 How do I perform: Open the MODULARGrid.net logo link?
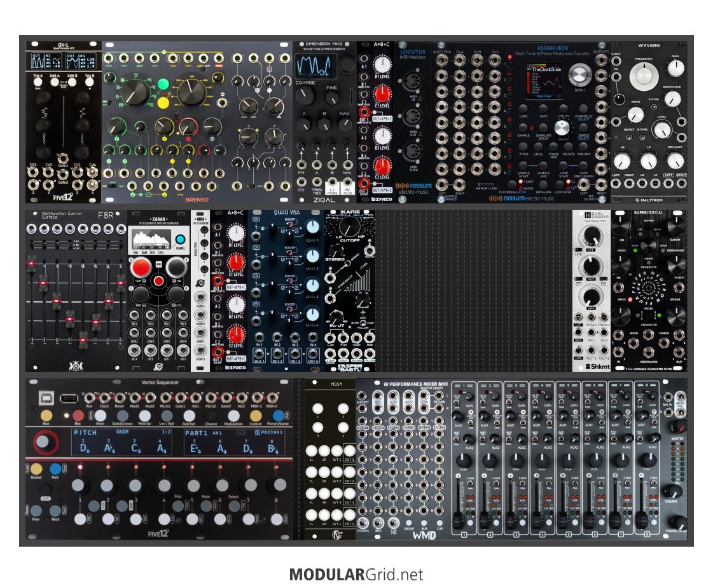356,575
